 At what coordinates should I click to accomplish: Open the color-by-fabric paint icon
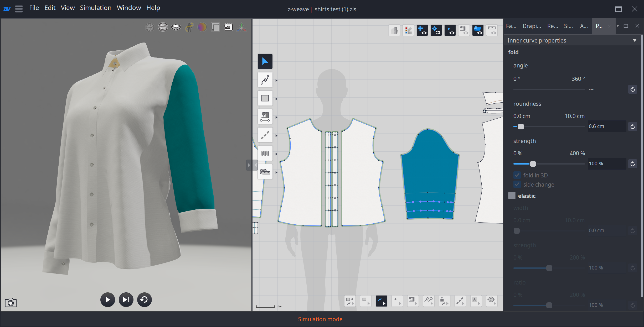pyautogui.click(x=408, y=30)
